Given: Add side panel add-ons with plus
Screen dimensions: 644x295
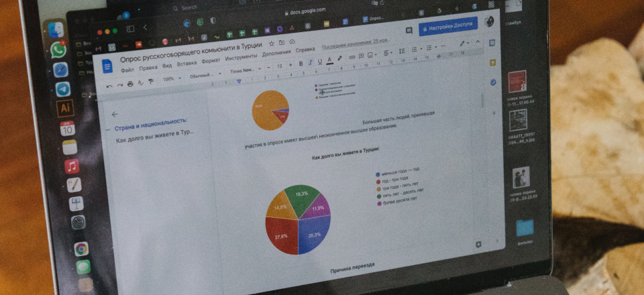Looking at the screenshot, I should 494,113.
